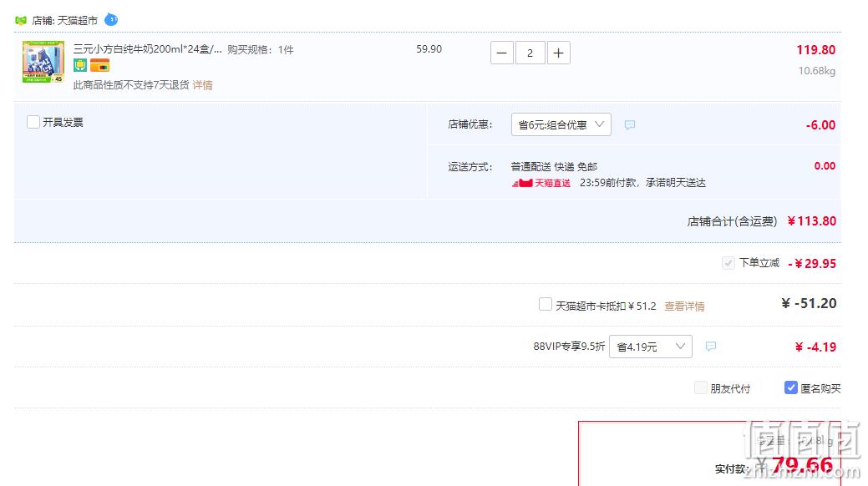Viewport: 868px width, 486px height.
Task: Open 详情 link for no 7-day return
Action: [203, 84]
